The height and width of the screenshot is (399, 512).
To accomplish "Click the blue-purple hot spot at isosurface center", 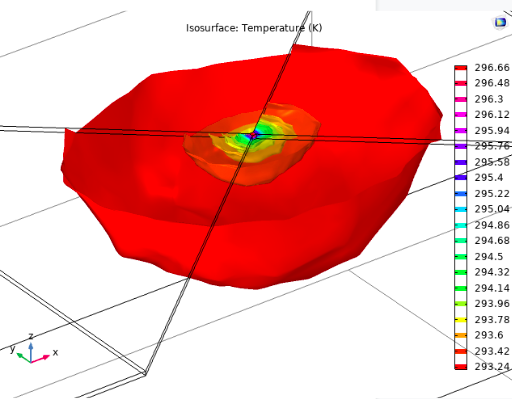I will pyautogui.click(x=253, y=135).
